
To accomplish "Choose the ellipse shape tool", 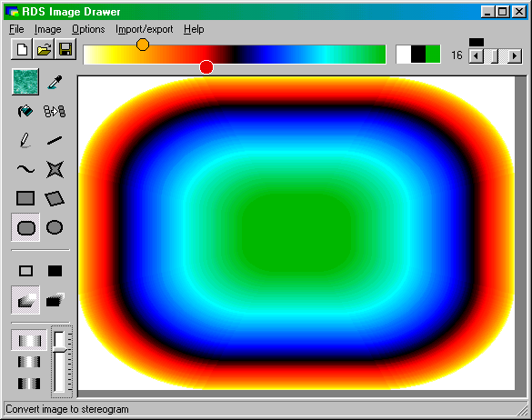I will [55, 227].
